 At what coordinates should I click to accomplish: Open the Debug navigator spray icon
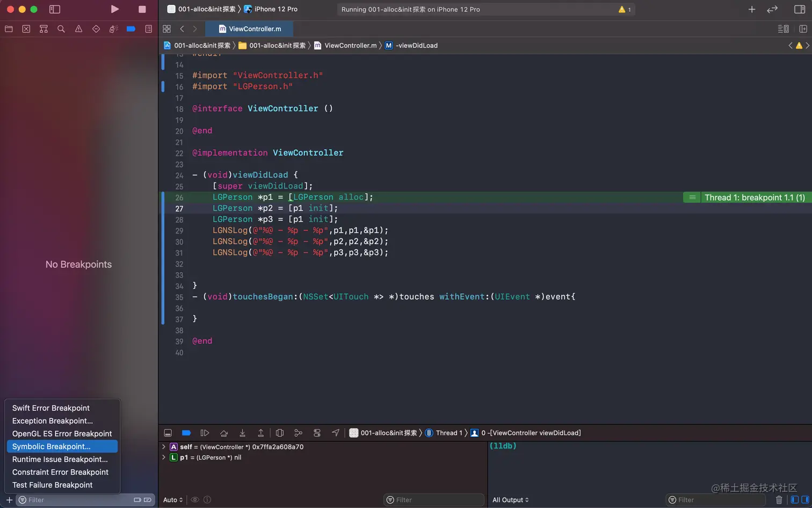click(113, 29)
